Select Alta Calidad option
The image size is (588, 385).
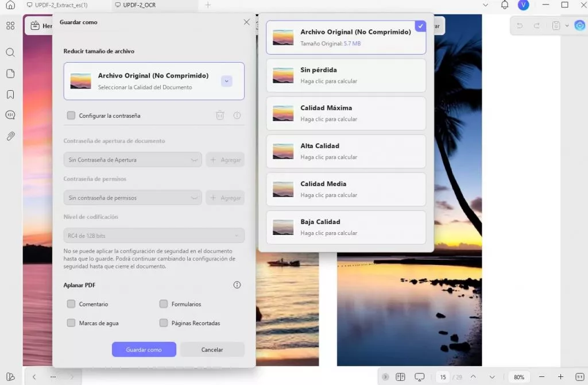coord(346,151)
